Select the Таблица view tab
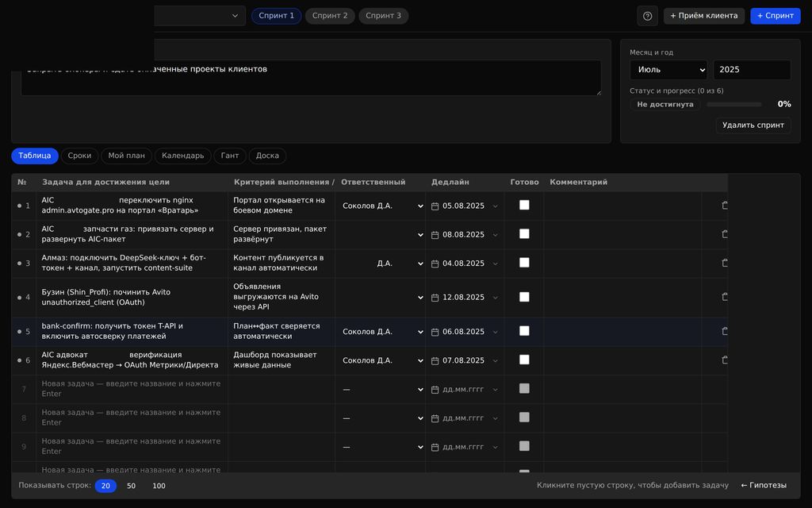This screenshot has width=812, height=508. tap(35, 156)
